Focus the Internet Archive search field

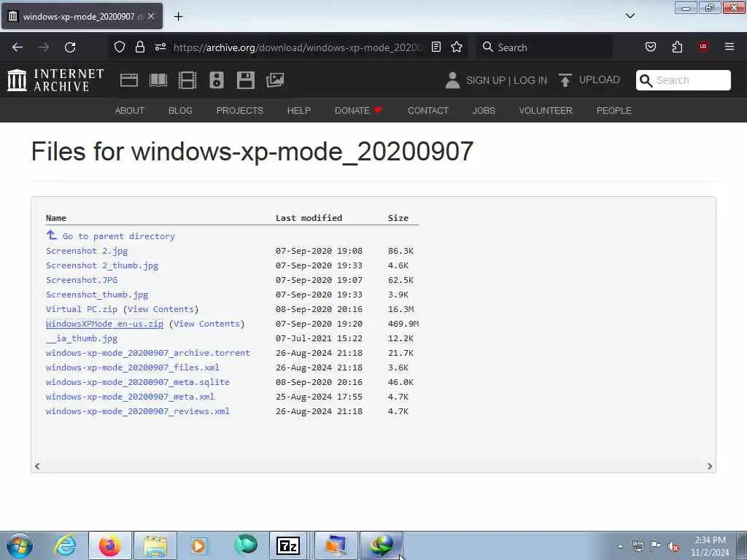pos(683,80)
